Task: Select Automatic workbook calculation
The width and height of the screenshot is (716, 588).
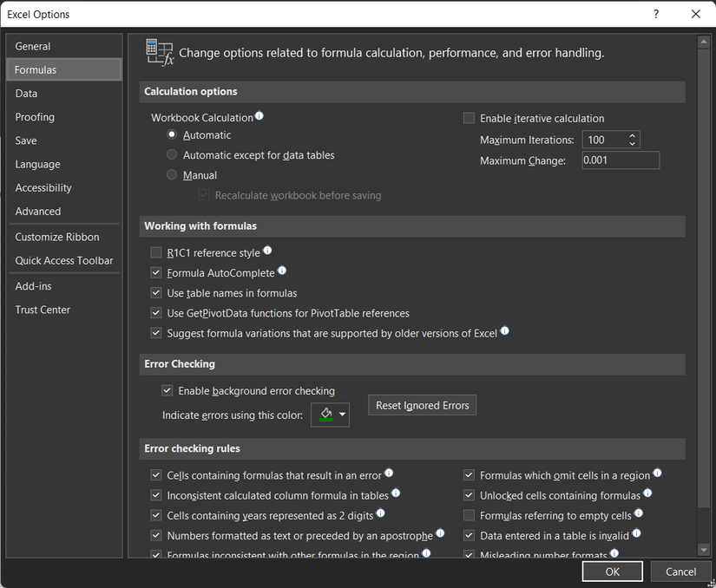Action: (172, 134)
